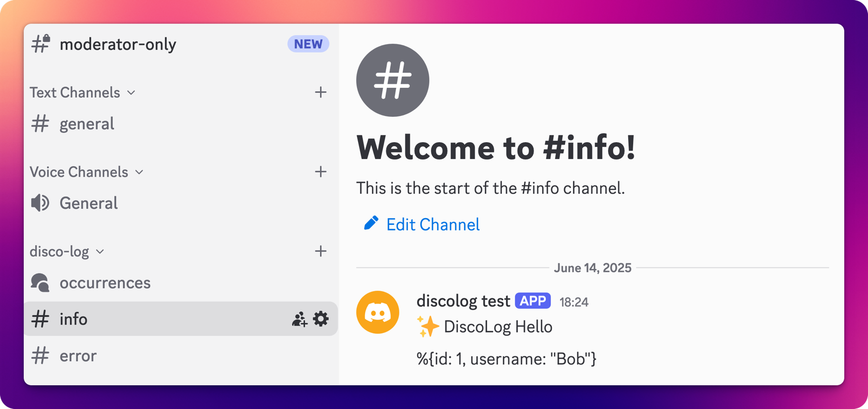This screenshot has width=868, height=409.
Task: Click the large hash channel icon
Action: click(x=392, y=80)
